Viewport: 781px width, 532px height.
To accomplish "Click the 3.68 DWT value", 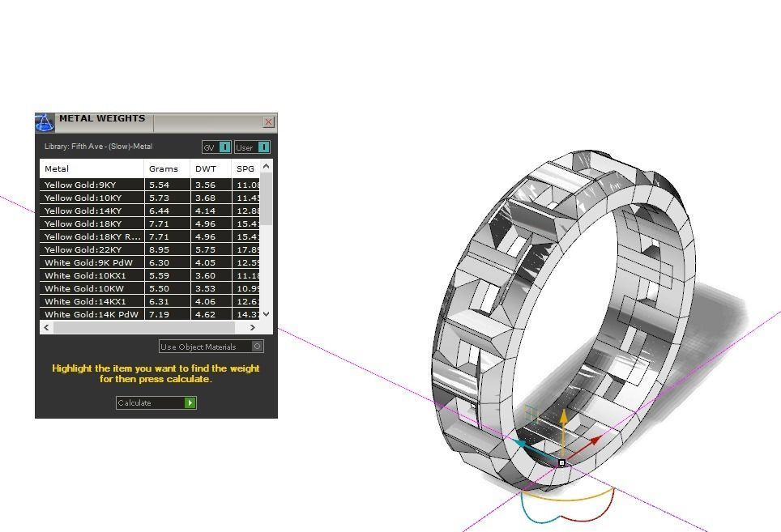I will coord(205,198).
